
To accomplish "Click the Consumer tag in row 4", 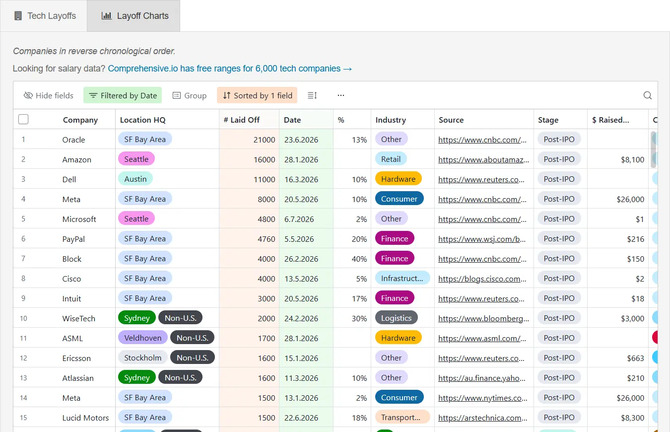I will 399,199.
